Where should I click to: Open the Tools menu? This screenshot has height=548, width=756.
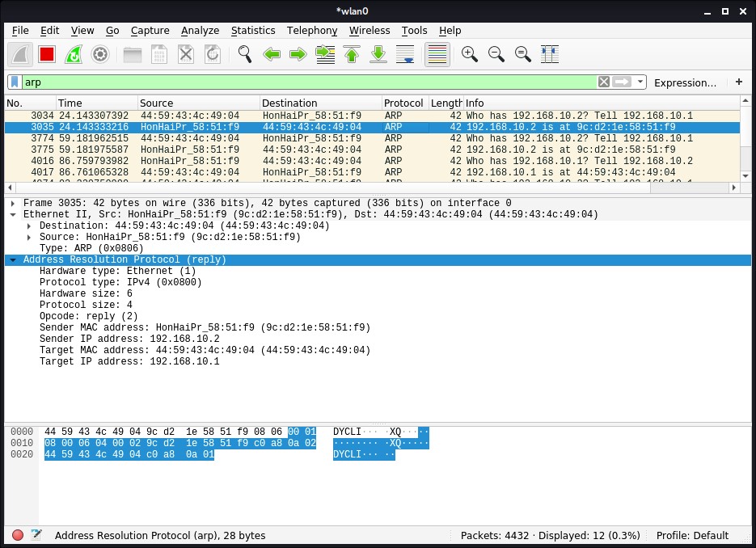coord(414,31)
